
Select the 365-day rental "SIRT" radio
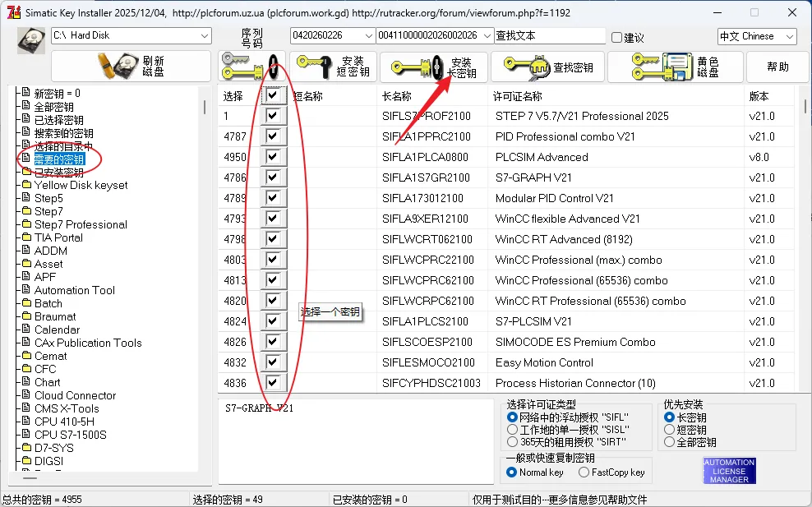512,442
